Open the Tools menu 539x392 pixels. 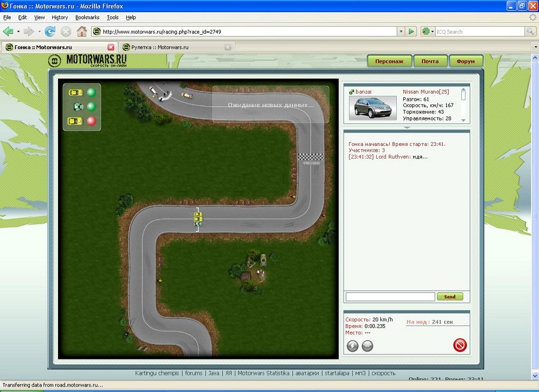112,17
